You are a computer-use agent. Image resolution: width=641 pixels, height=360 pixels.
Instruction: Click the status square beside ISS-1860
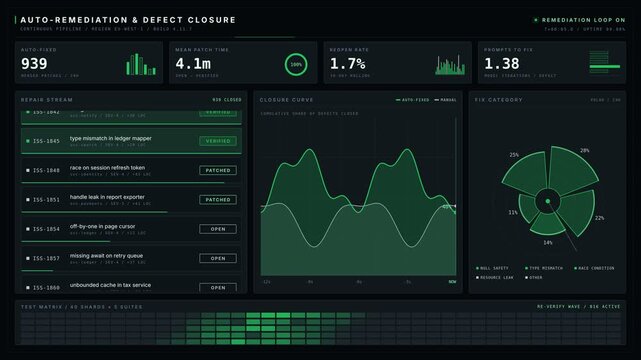click(28, 288)
